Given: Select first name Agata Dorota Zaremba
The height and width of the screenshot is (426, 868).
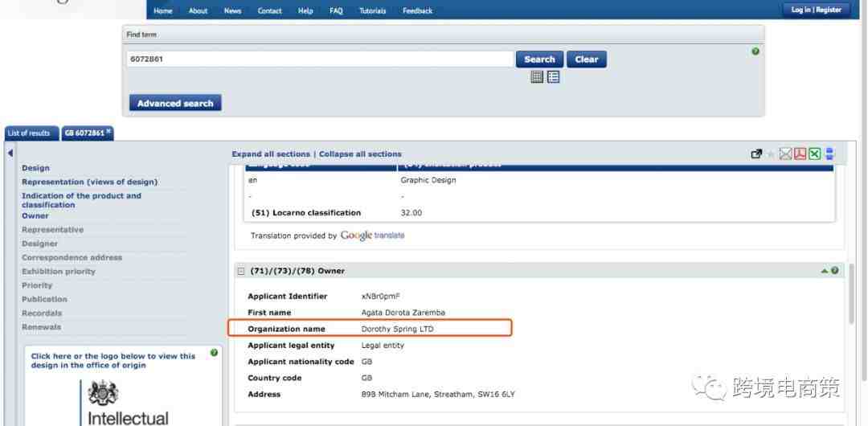Looking at the screenshot, I should [x=403, y=313].
